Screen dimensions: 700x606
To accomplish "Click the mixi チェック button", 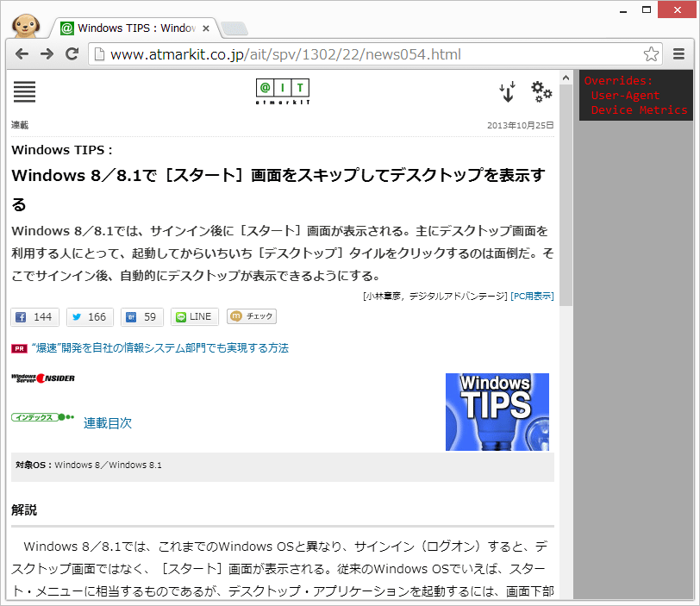I will pos(252,316).
